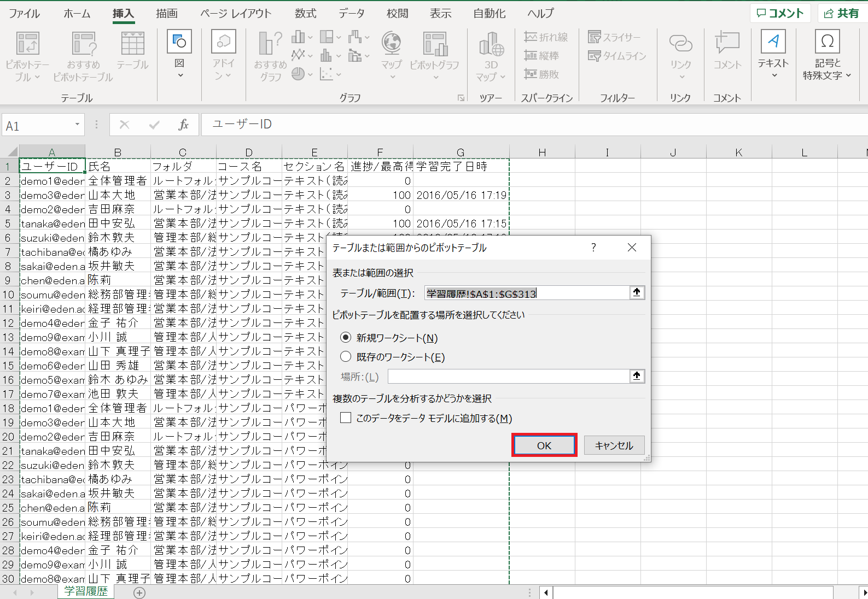Open the File (ファイル) tab
Image resolution: width=868 pixels, height=599 pixels.
pos(24,13)
